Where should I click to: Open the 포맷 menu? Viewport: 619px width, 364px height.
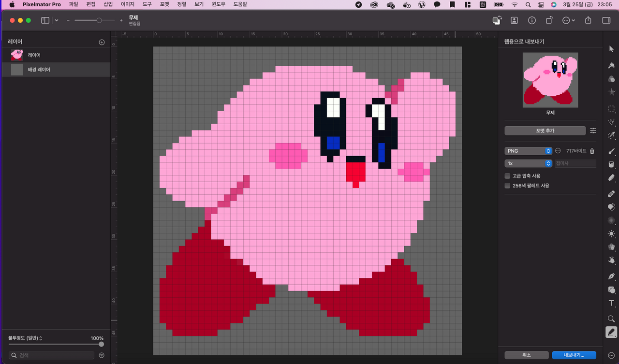(164, 4)
